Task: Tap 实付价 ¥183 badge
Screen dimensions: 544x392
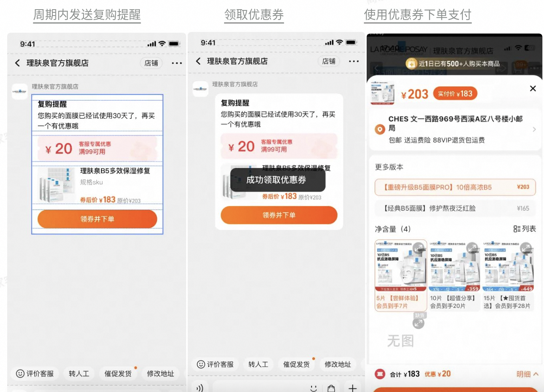Action: (455, 94)
